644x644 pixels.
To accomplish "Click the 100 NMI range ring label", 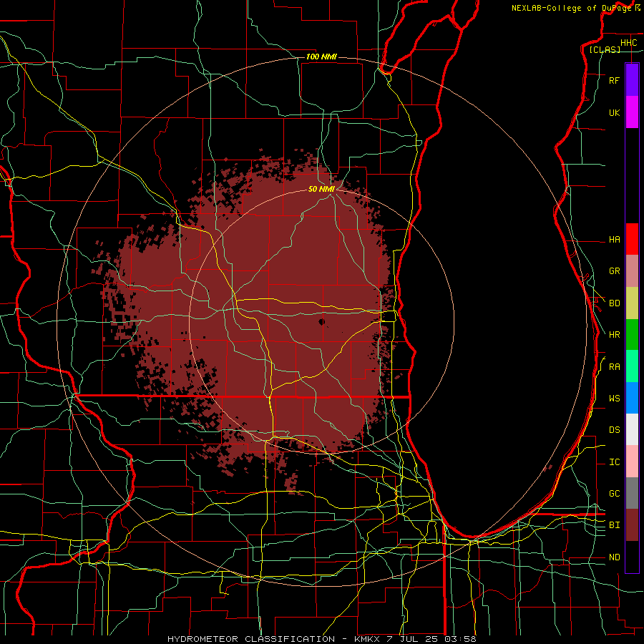I will pos(321,57).
